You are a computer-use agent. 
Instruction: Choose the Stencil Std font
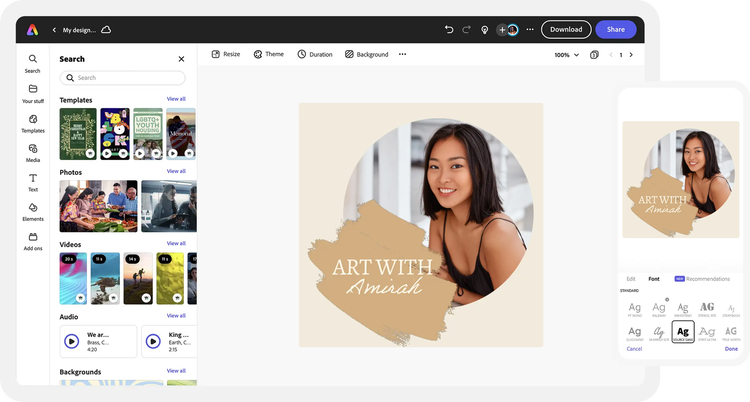pyautogui.click(x=707, y=309)
